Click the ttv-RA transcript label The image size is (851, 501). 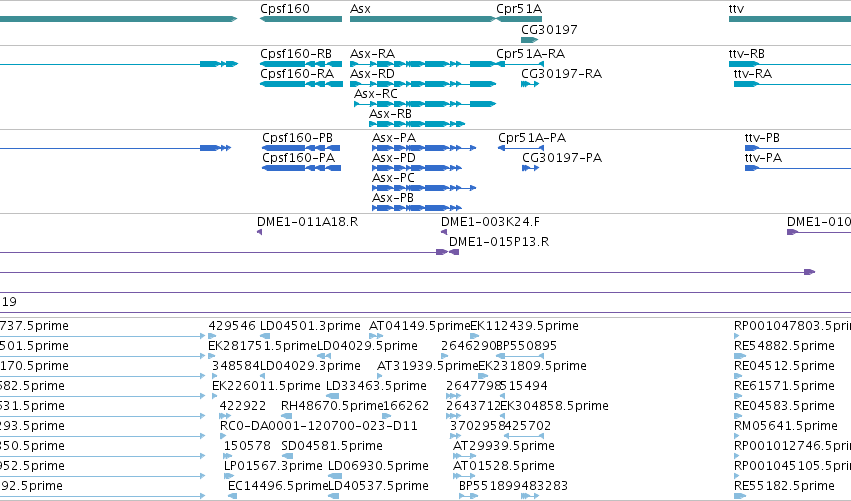(752, 74)
